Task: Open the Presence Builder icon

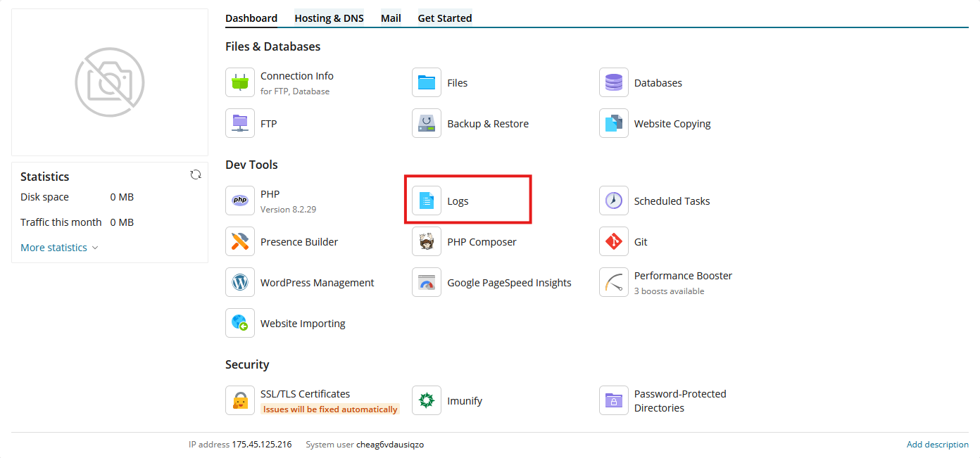Action: pyautogui.click(x=240, y=241)
